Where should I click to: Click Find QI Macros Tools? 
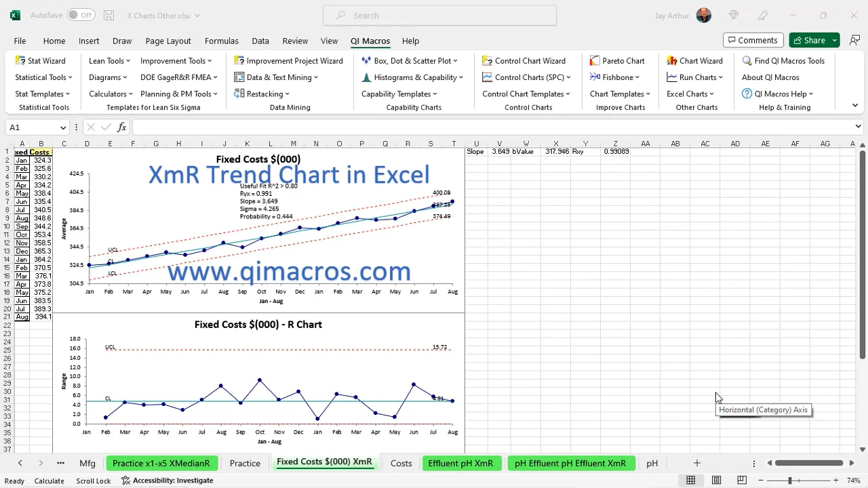click(x=783, y=61)
